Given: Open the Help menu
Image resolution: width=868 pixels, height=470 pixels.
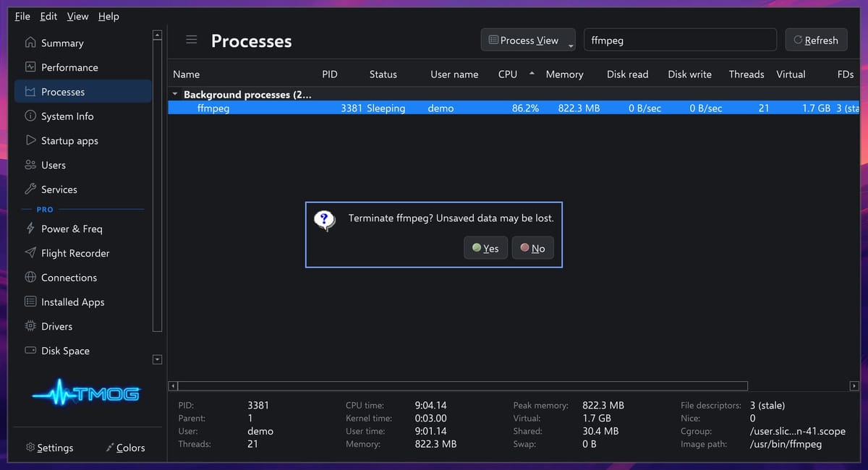Looking at the screenshot, I should pyautogui.click(x=109, y=16).
